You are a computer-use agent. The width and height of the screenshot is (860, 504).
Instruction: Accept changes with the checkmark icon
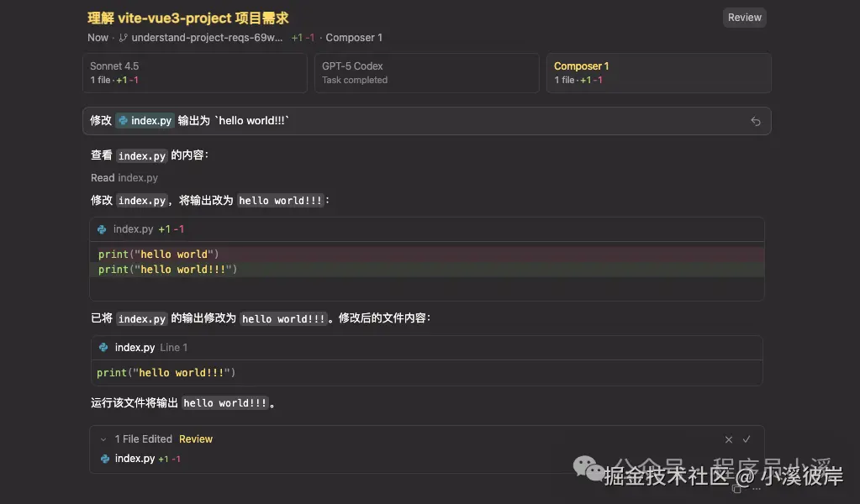pyautogui.click(x=747, y=439)
